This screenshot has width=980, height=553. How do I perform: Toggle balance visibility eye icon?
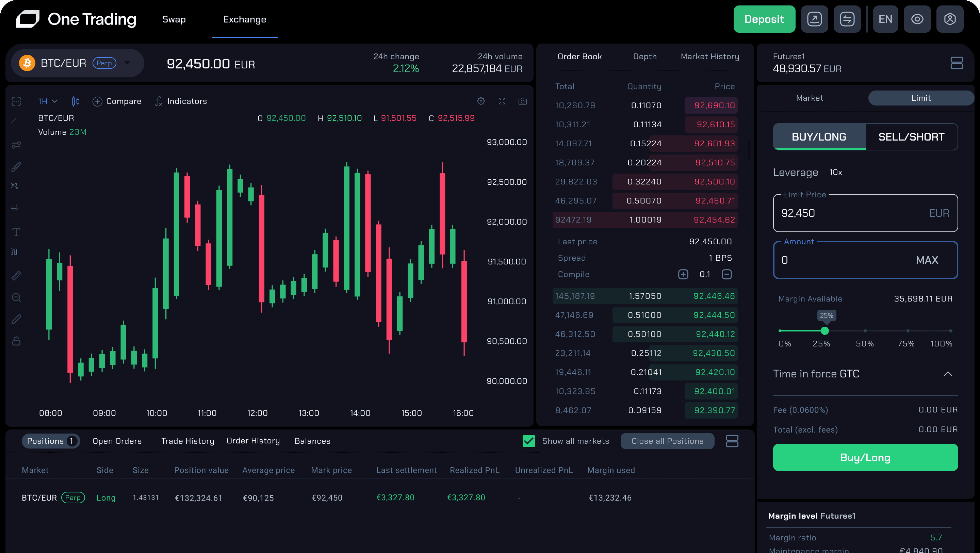pos(917,19)
